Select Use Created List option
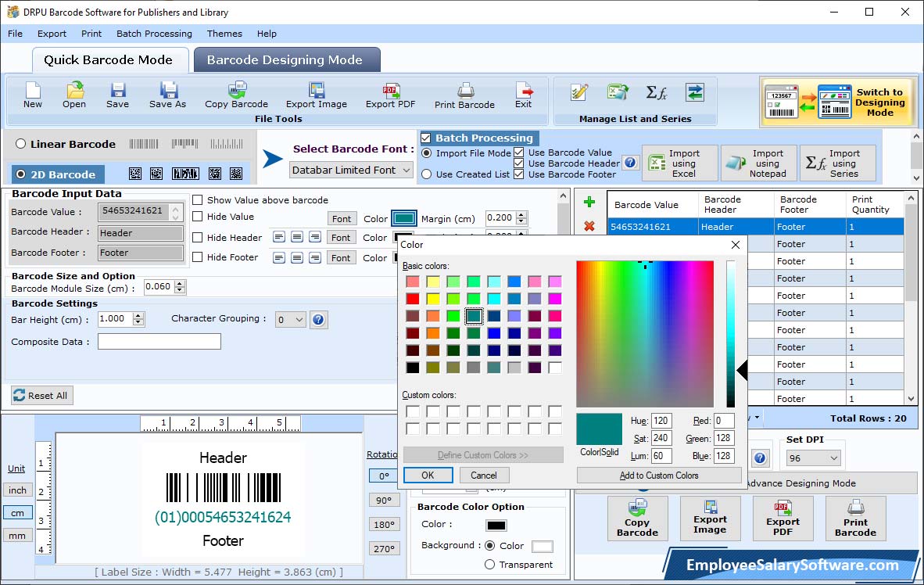Viewport: 924px width, 585px height. 427,174
